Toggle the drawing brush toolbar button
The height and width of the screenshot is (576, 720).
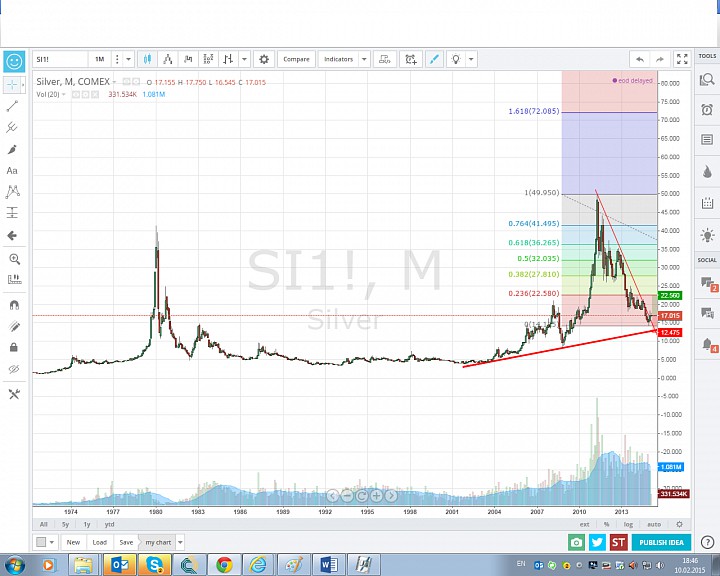coord(434,59)
